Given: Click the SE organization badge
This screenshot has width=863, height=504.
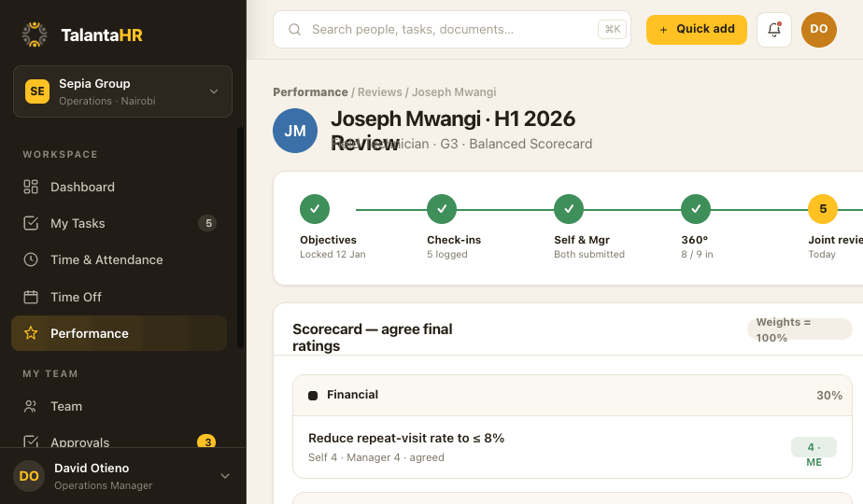Looking at the screenshot, I should pos(36,91).
